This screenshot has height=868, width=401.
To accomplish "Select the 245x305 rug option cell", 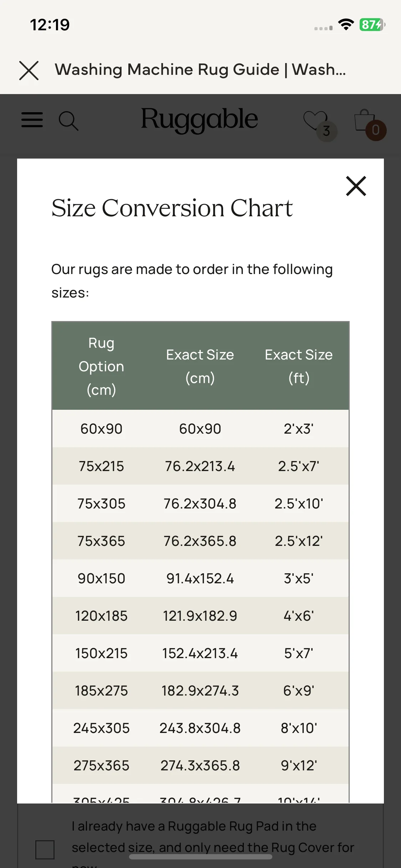I will point(102,728).
